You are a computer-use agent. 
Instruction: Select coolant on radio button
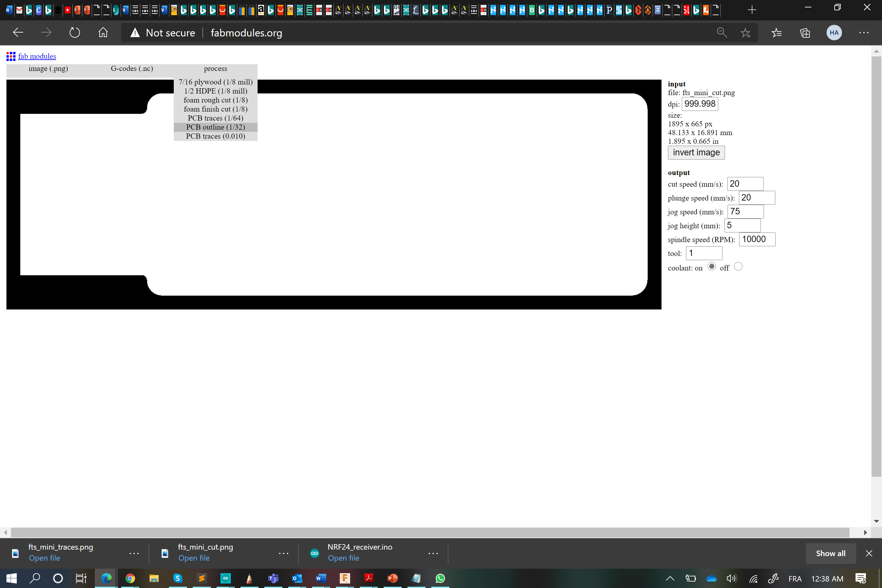point(711,267)
